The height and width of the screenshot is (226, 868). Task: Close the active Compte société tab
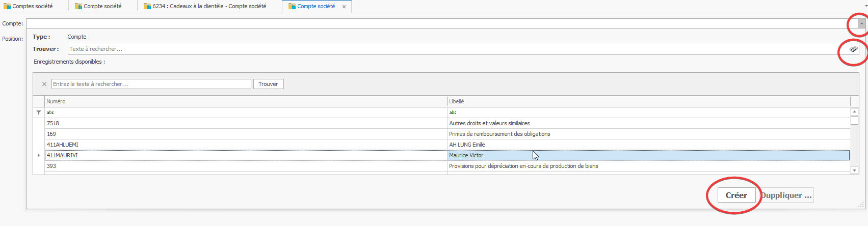point(344,7)
